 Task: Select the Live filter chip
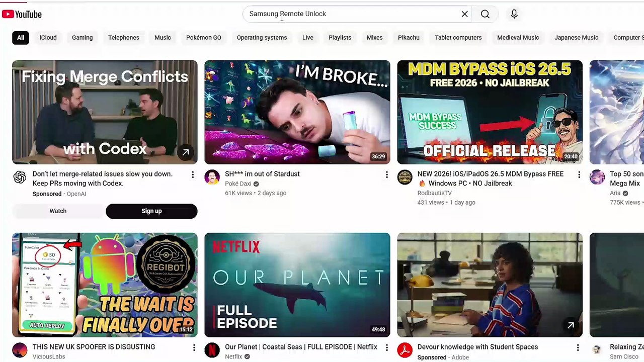pos(308,38)
